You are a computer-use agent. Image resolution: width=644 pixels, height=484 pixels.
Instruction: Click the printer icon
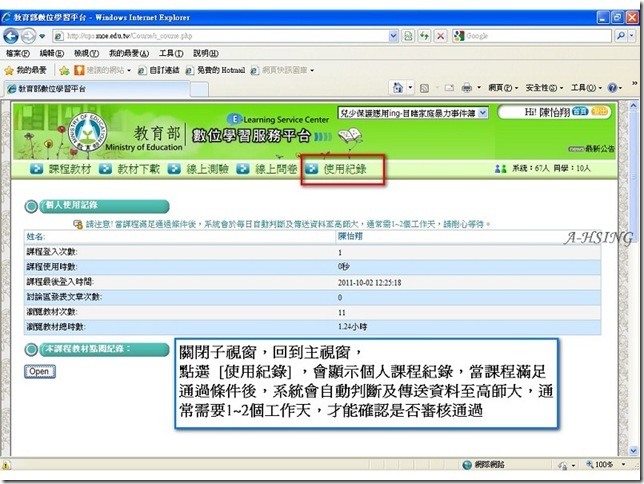[467, 88]
